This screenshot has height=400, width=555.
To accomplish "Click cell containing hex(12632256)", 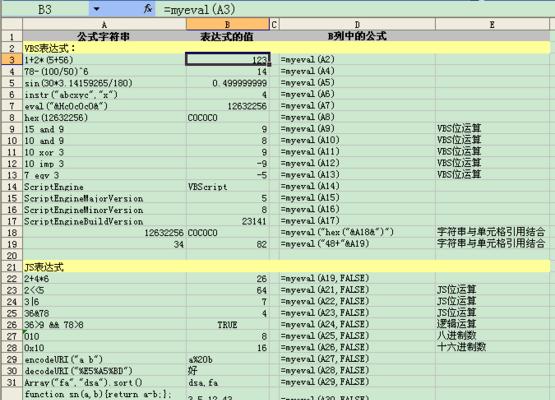I will click(x=104, y=118).
